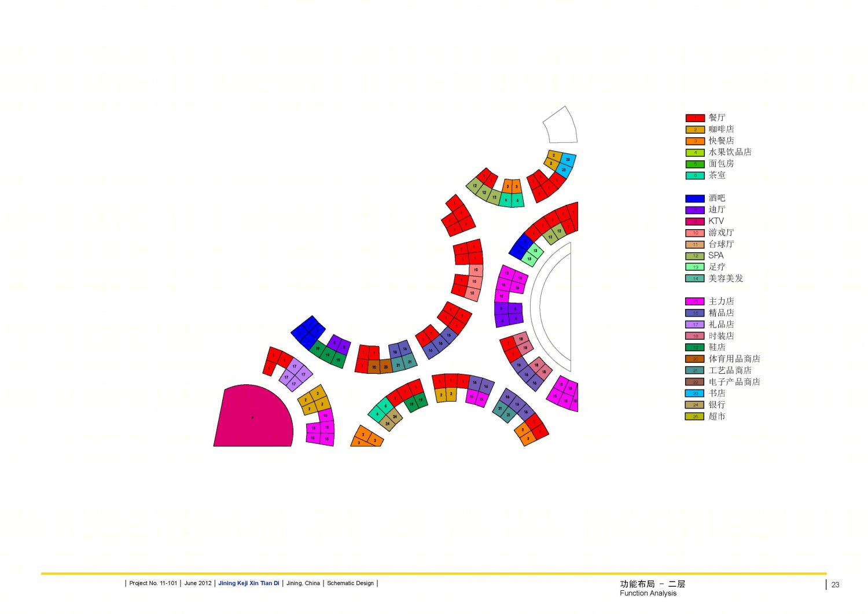This screenshot has width=868, height=614.
Task: Pick the slate-blue legend swatch numbered 16
Action: (x=695, y=313)
